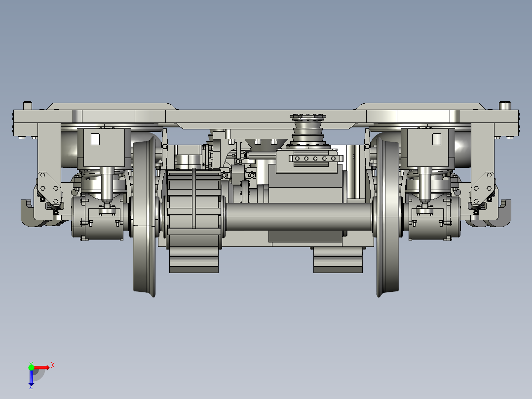532x399 pixels.
Task: Click the green Y axis ball of the triad
Action: (x=31, y=367)
